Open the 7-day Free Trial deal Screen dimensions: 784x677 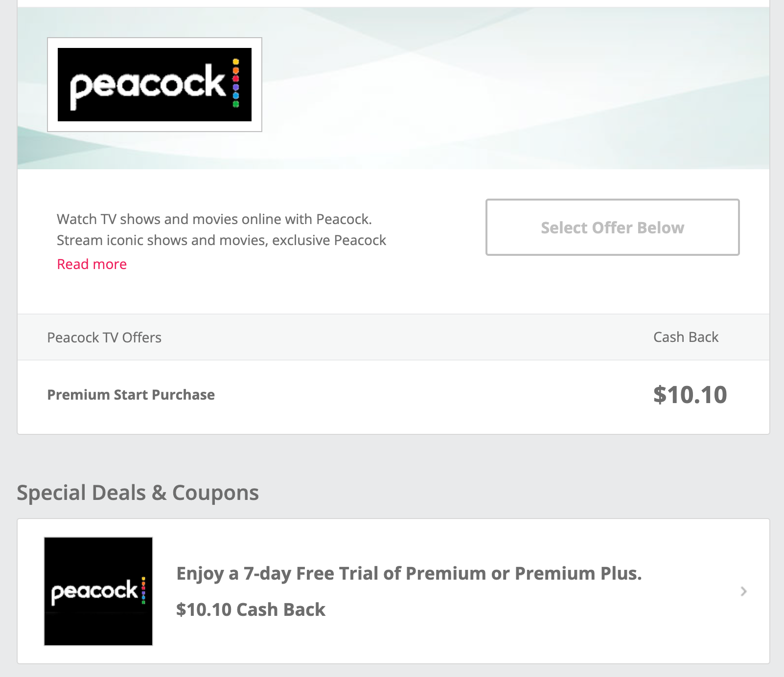(x=410, y=574)
